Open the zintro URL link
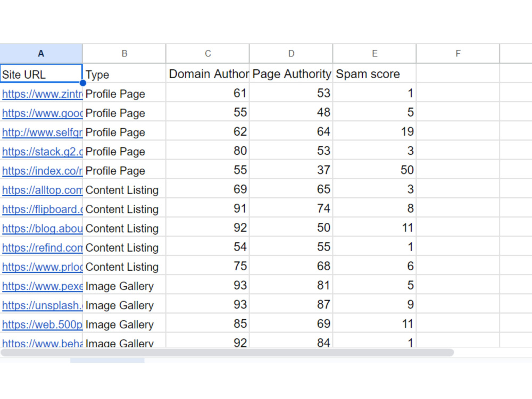 click(42, 94)
